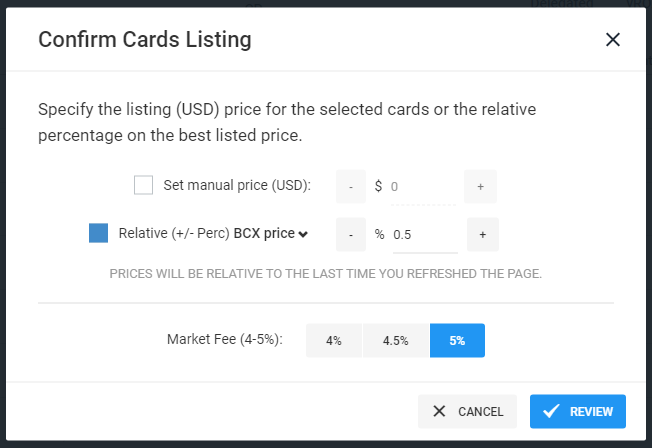Focus the manual USD price input field
Viewport: 652px width, 448px height.
423,187
